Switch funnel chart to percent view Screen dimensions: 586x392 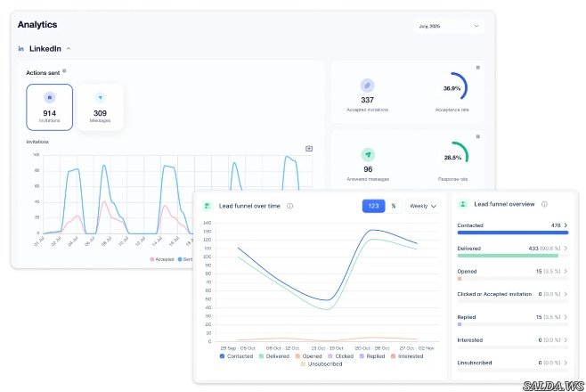tap(393, 206)
